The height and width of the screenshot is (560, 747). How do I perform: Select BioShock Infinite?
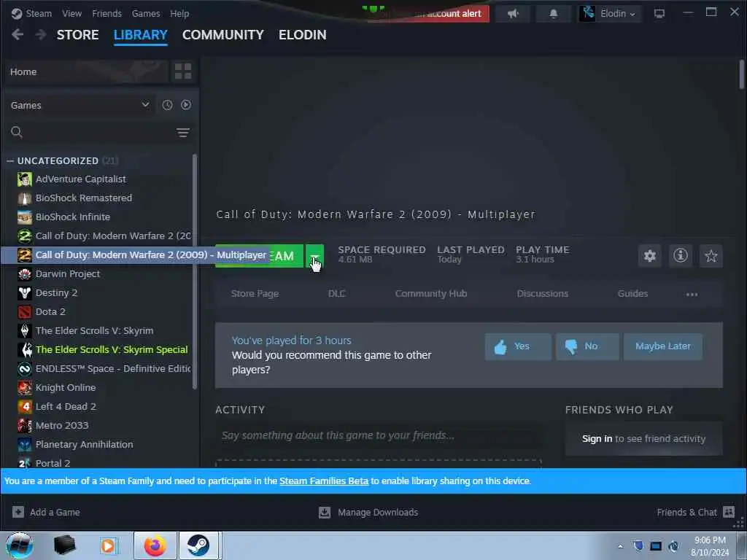pos(72,217)
